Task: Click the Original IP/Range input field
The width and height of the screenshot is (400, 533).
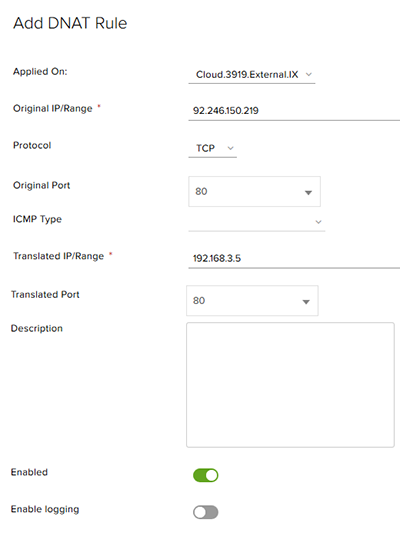Action: 294,110
